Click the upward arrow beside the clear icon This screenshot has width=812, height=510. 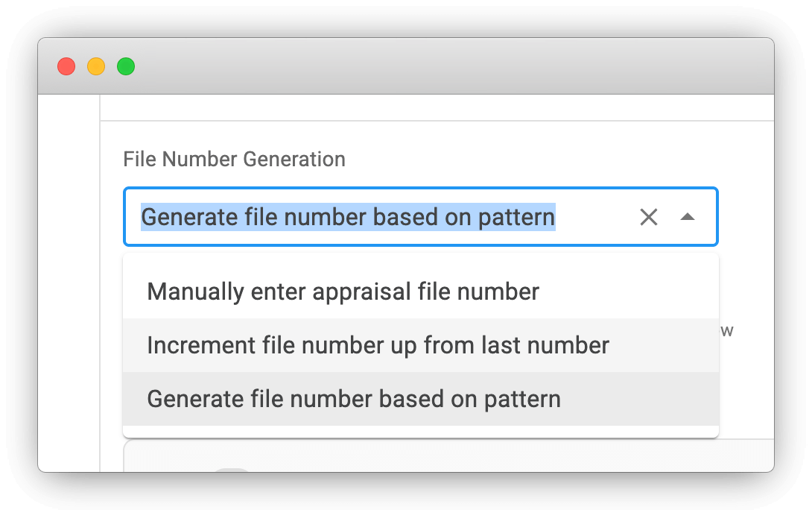click(x=688, y=217)
